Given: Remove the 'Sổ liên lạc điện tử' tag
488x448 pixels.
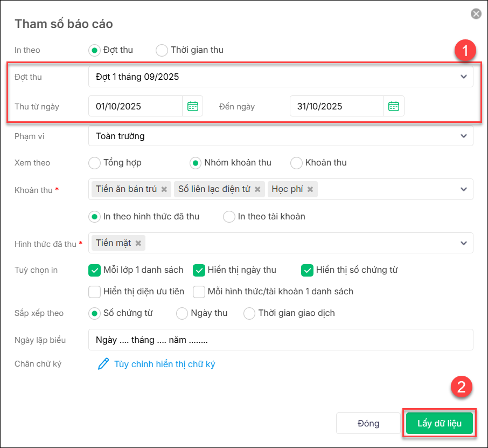Looking at the screenshot, I should 257,189.
